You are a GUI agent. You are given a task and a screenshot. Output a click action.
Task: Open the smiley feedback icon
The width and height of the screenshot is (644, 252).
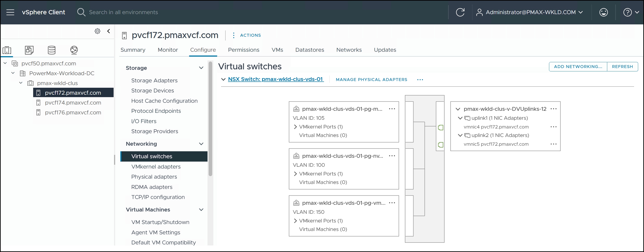603,12
